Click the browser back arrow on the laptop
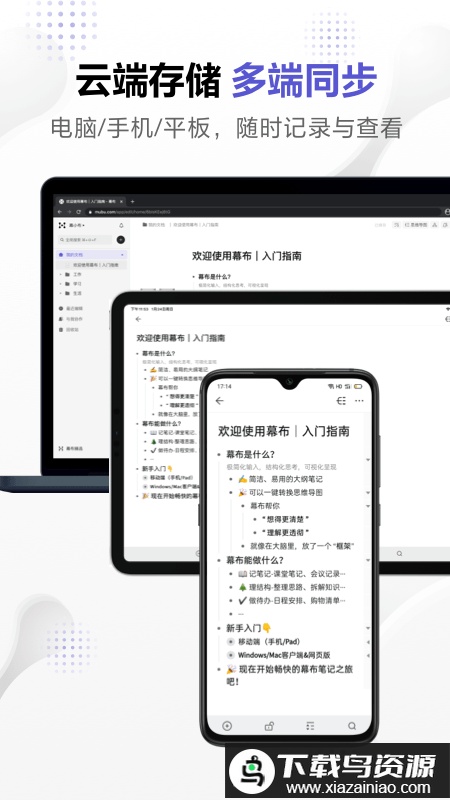The height and width of the screenshot is (800, 450). pos(60,212)
